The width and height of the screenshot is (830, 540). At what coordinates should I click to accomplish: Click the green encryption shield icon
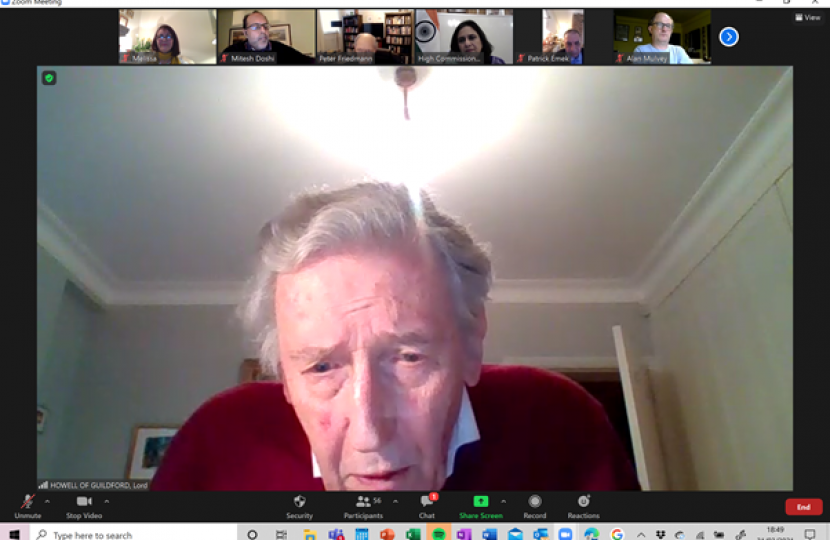click(49, 78)
